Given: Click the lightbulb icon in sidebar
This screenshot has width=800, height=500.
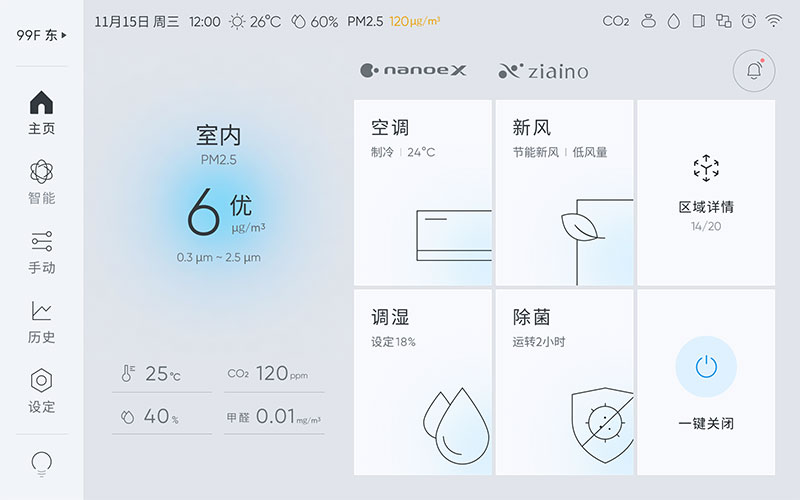Looking at the screenshot, I should [x=42, y=463].
